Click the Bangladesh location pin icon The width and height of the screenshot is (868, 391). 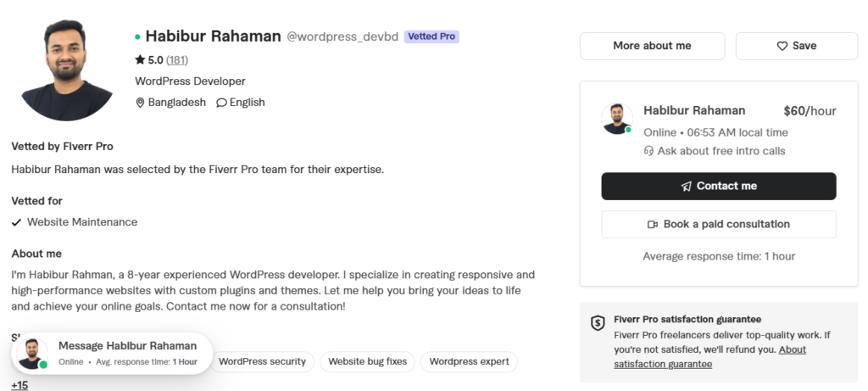tap(140, 103)
